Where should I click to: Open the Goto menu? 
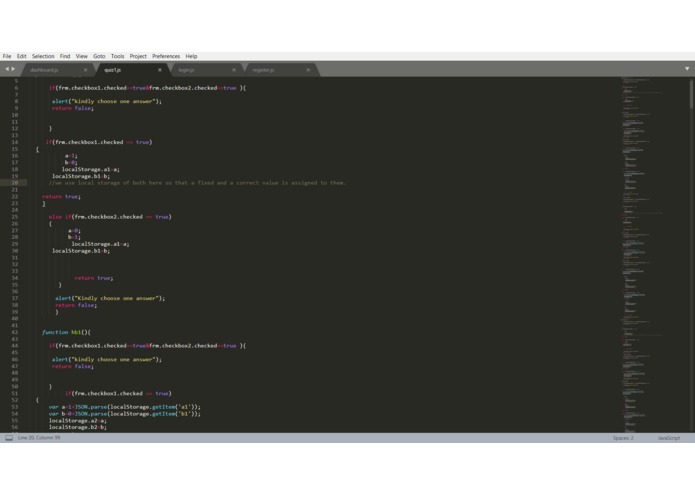coord(99,56)
